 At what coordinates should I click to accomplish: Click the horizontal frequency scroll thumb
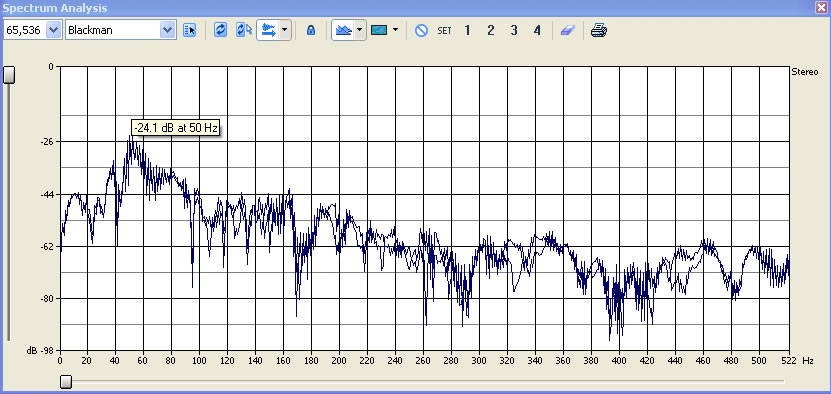[x=66, y=381]
